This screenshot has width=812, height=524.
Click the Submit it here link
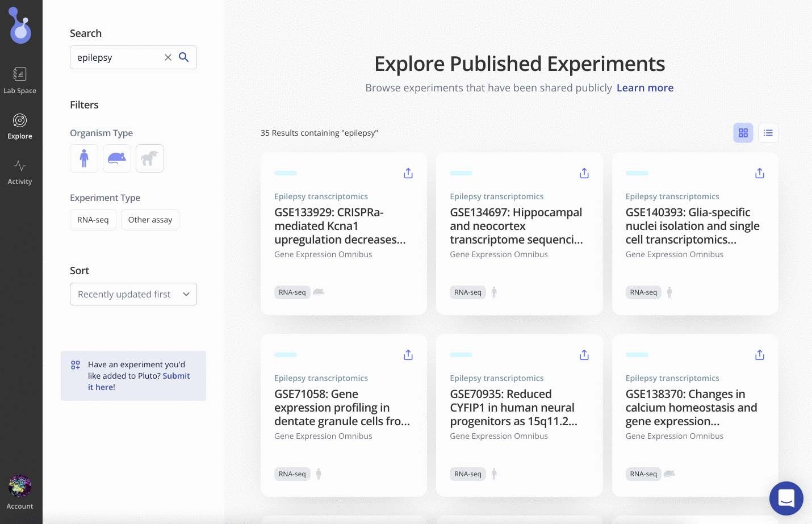pyautogui.click(x=176, y=376)
